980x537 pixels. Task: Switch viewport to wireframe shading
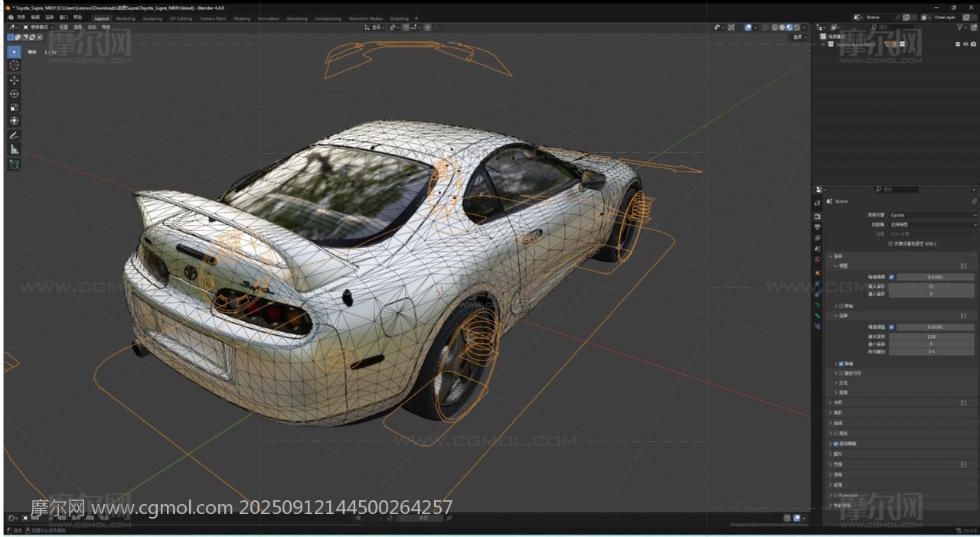pos(774,27)
